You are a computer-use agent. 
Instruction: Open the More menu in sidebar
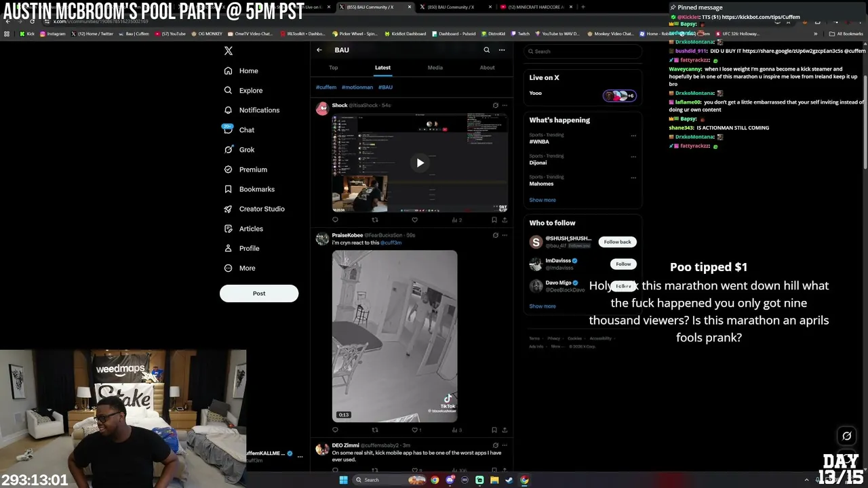point(240,268)
